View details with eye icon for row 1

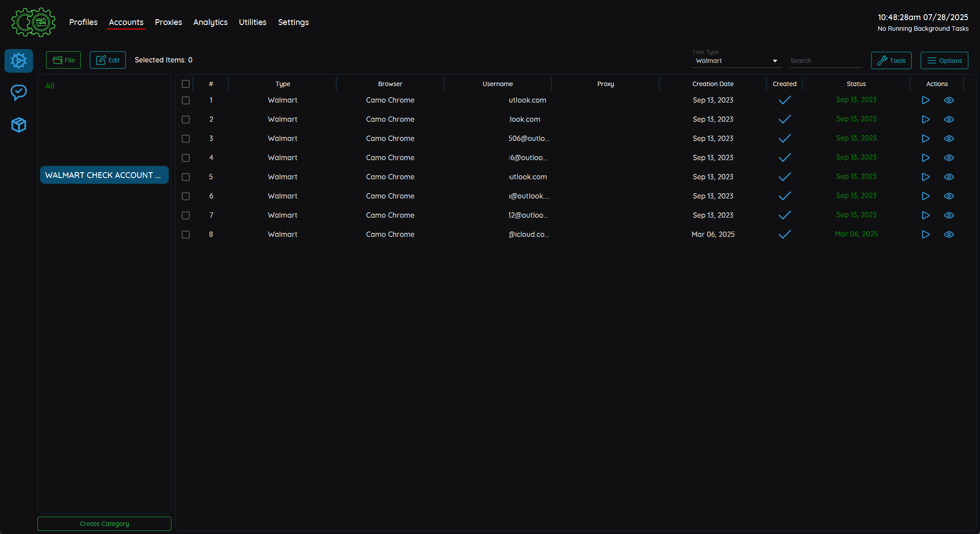949,100
